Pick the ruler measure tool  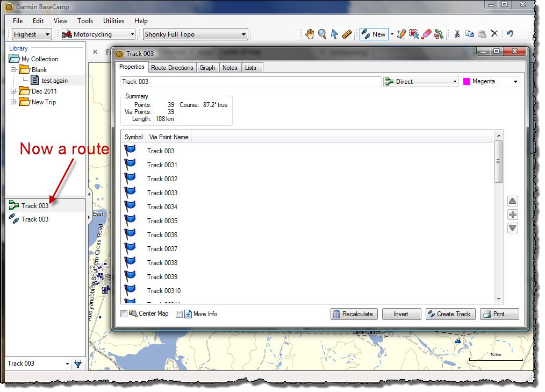pyautogui.click(x=347, y=34)
